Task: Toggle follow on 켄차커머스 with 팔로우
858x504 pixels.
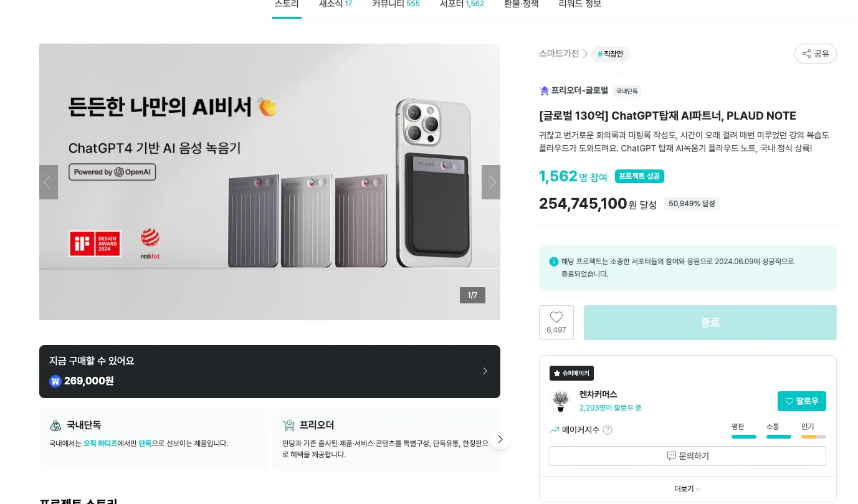Action: [x=801, y=401]
